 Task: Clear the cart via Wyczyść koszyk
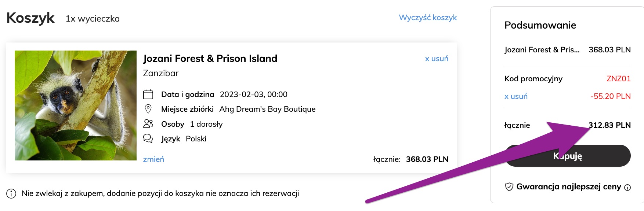point(428,18)
